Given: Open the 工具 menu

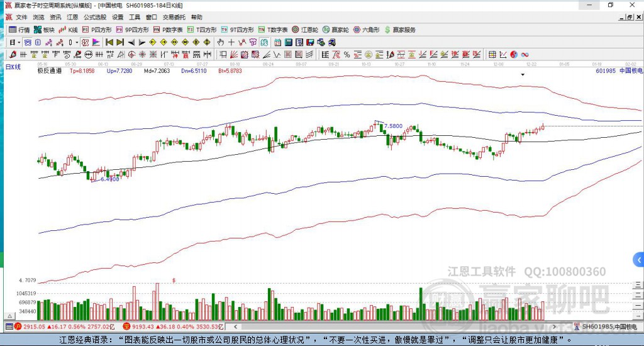Looking at the screenshot, I should pyautogui.click(x=135, y=17).
